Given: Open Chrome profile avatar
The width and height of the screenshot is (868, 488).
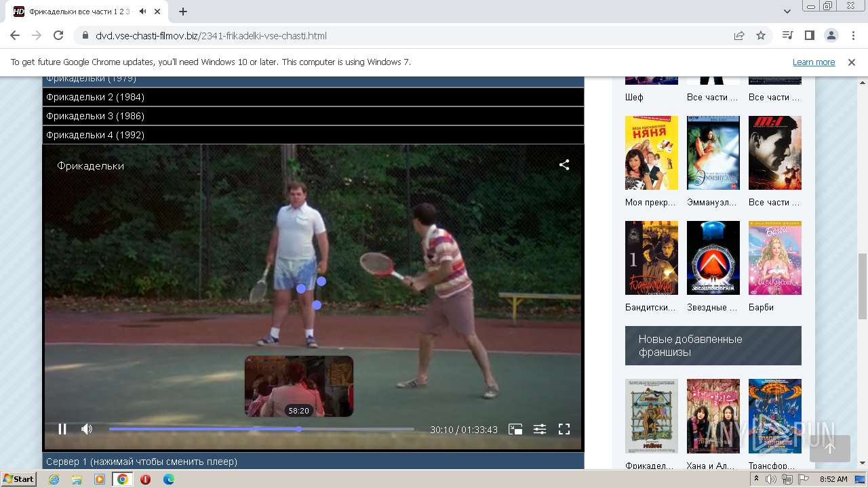Looking at the screenshot, I should point(831,35).
